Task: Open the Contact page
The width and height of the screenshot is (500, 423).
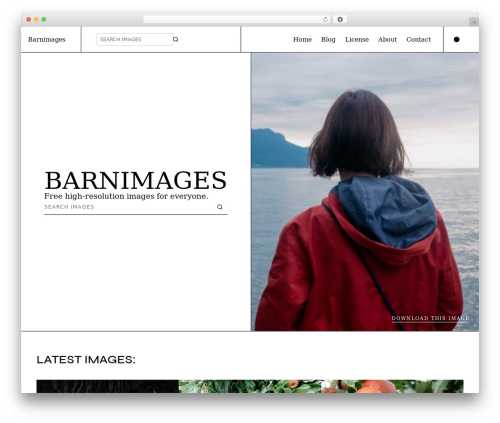Action: click(418, 39)
